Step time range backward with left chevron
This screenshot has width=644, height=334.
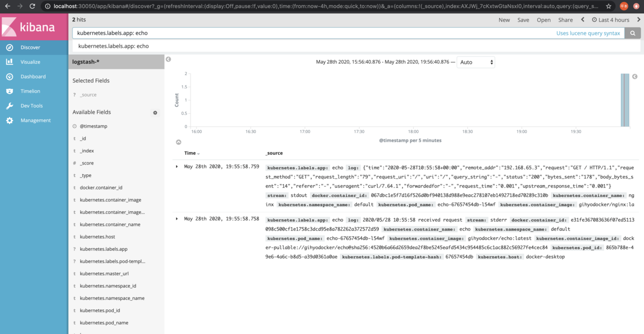click(583, 20)
